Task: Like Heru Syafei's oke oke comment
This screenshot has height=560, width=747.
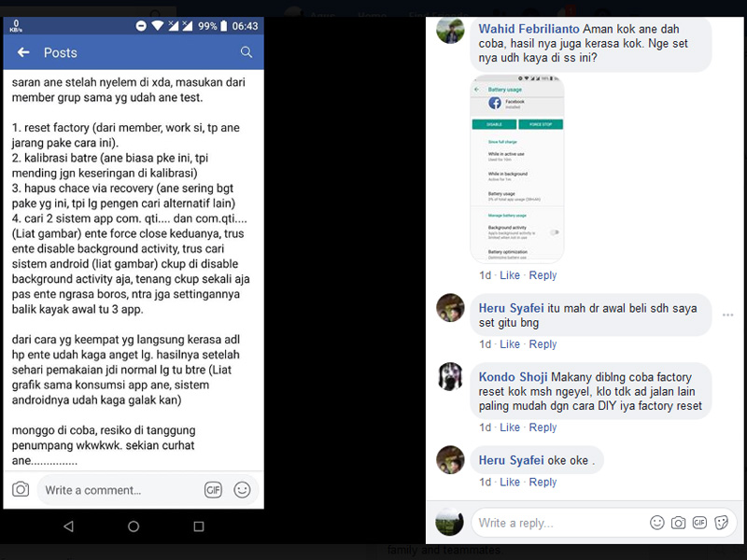Action: click(509, 482)
